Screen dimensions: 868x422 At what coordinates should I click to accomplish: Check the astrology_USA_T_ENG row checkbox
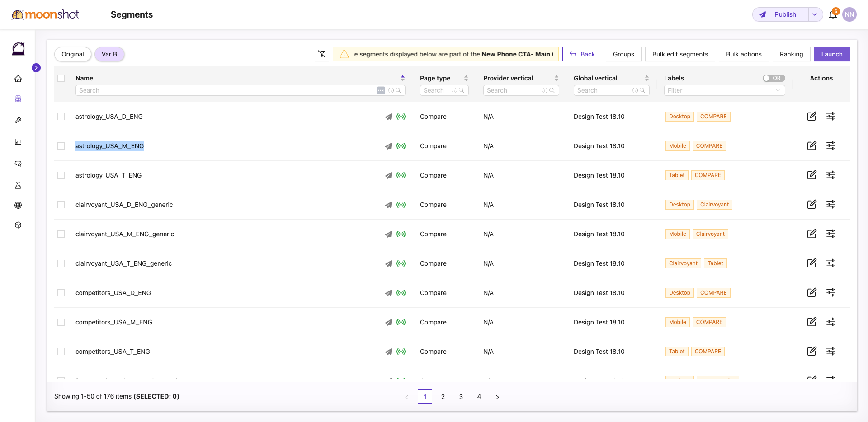click(61, 175)
